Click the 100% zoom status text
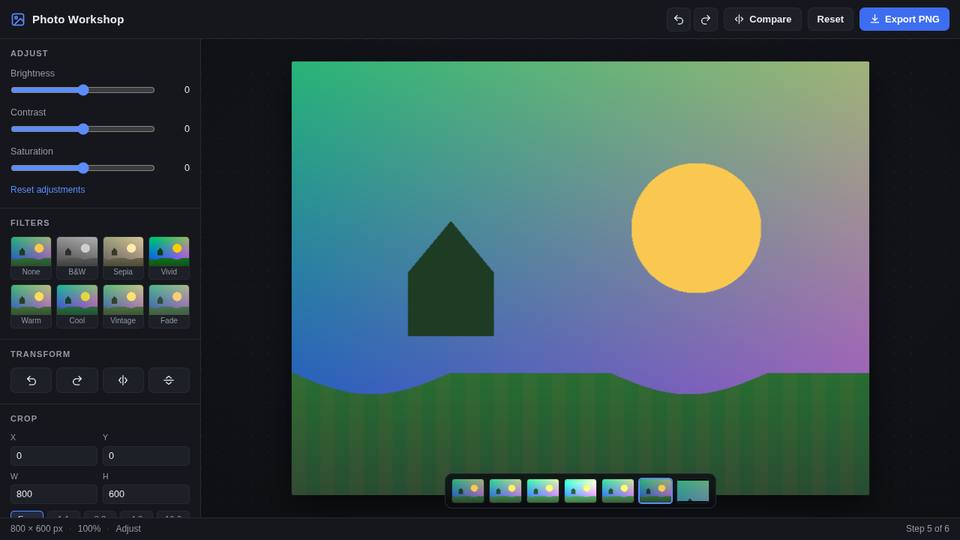The width and height of the screenshot is (960, 540). (x=89, y=529)
